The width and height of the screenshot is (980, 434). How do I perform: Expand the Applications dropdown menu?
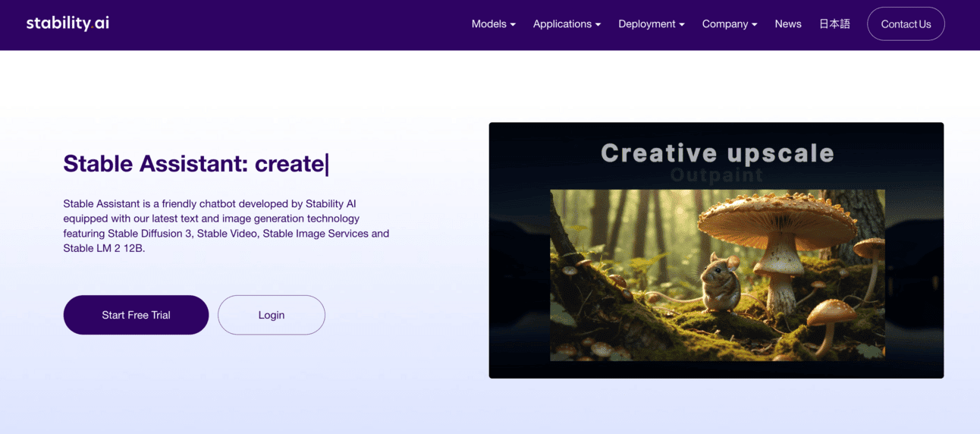[567, 24]
